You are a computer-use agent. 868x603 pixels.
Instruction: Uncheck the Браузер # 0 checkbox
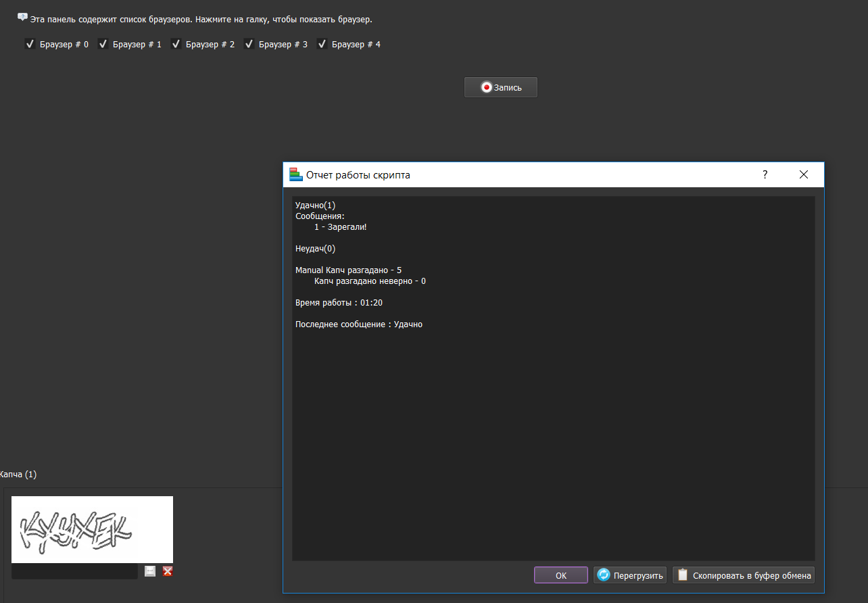pos(30,45)
